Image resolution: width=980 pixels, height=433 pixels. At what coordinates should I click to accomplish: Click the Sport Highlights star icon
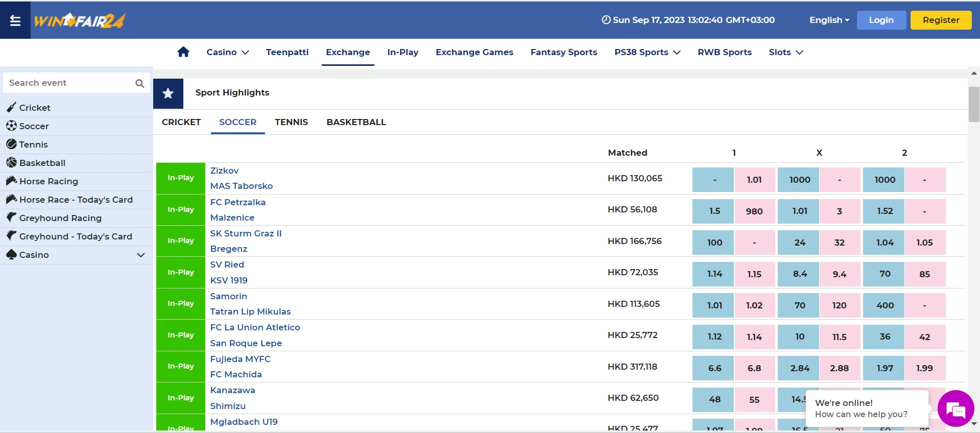tap(168, 93)
